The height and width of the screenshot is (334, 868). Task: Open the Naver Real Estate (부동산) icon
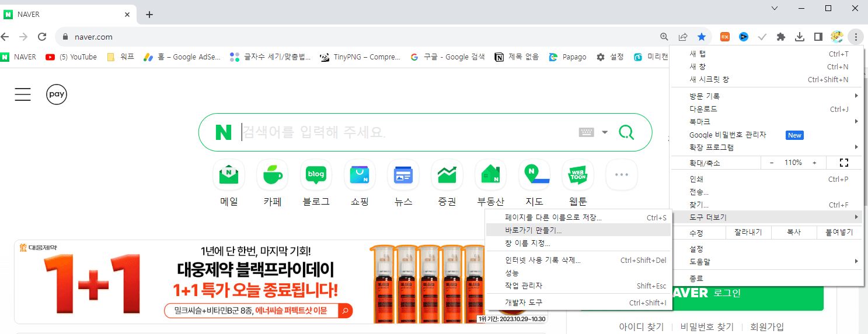pyautogui.click(x=490, y=174)
